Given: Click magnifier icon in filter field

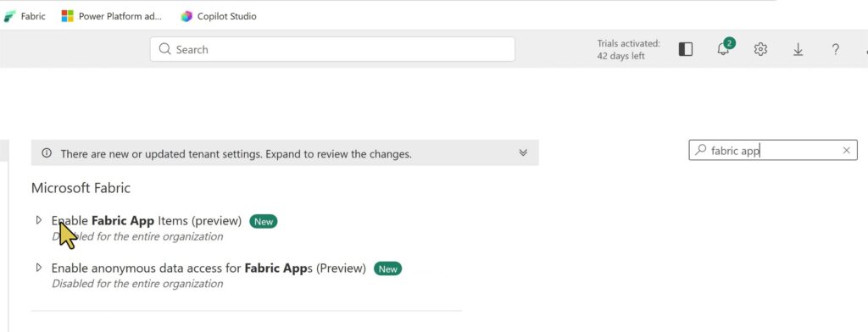Looking at the screenshot, I should [x=701, y=149].
